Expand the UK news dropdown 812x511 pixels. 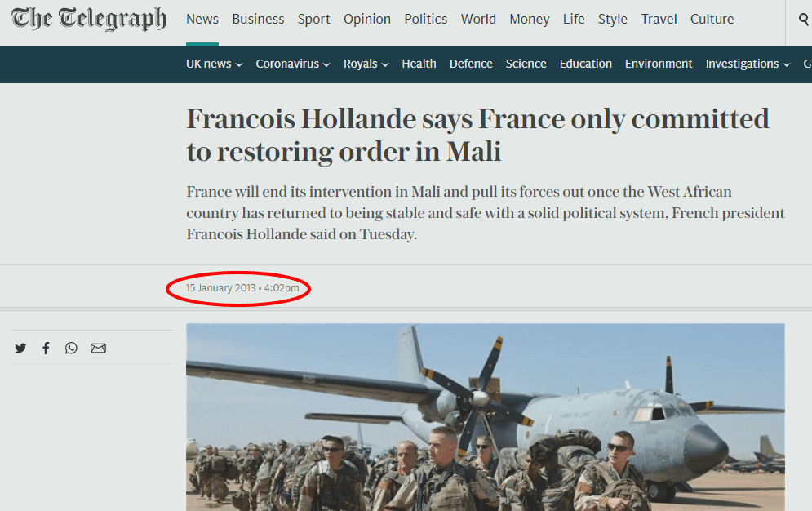(x=214, y=64)
